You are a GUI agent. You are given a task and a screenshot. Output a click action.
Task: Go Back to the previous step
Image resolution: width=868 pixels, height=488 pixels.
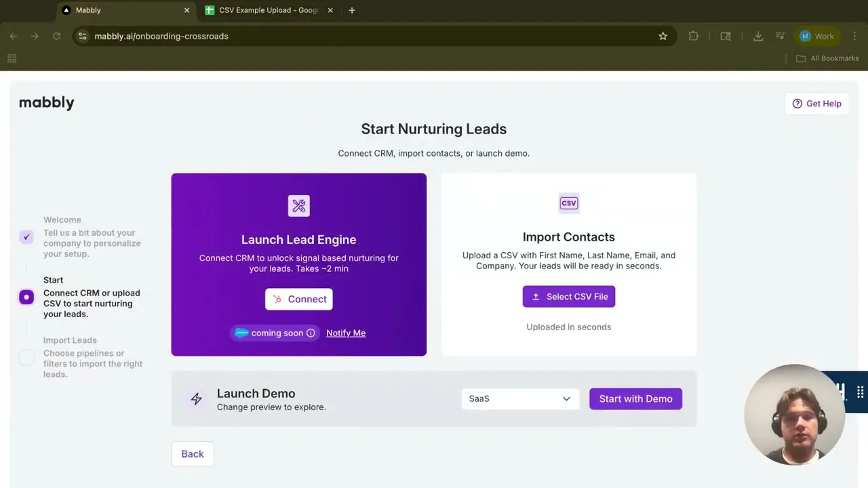[192, 454]
